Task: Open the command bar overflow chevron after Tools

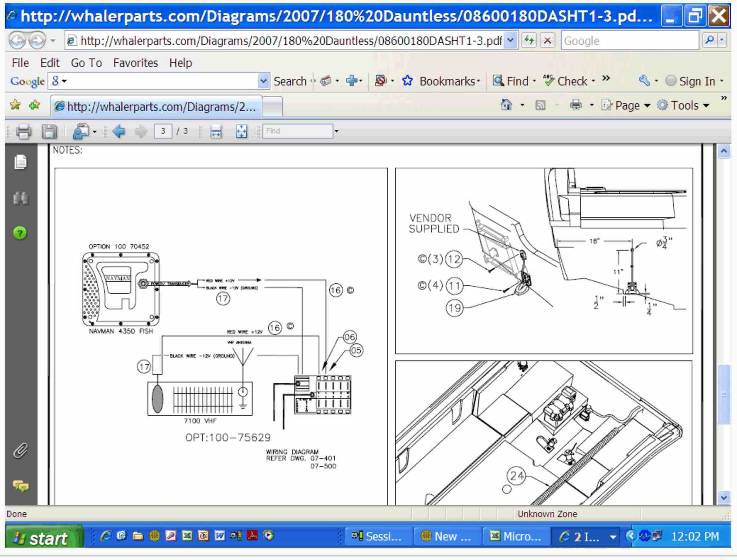Action: (724, 98)
